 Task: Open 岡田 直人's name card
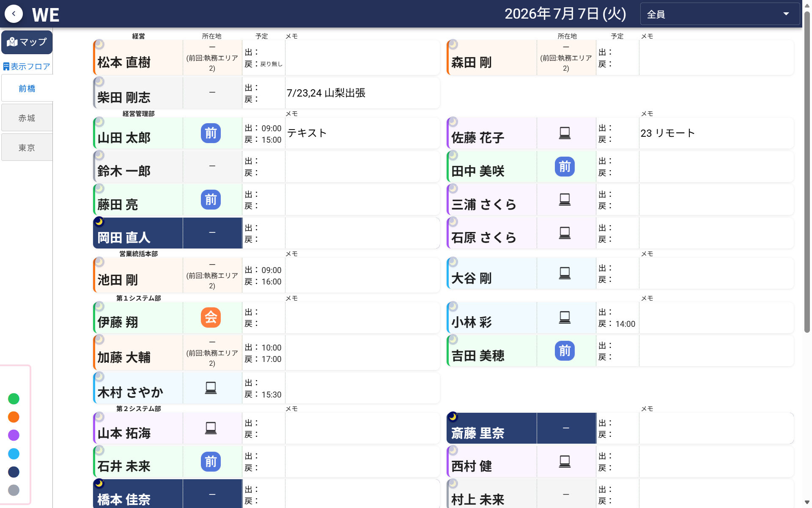click(x=138, y=233)
